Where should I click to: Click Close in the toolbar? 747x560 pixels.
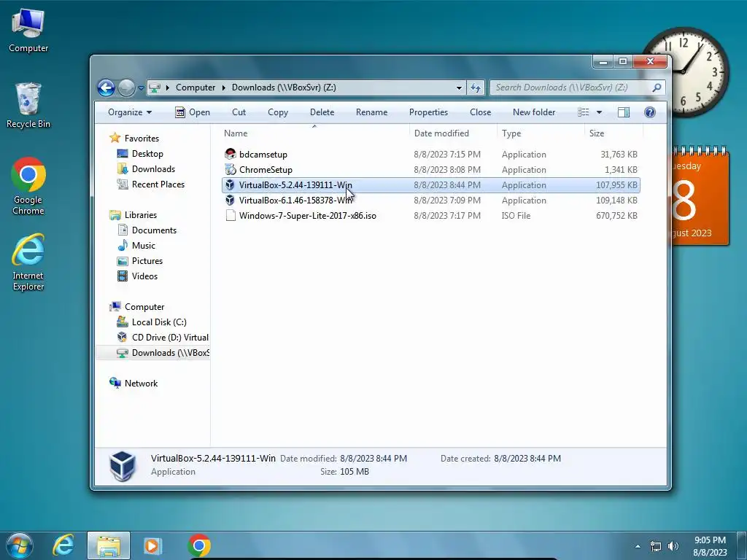pos(480,112)
